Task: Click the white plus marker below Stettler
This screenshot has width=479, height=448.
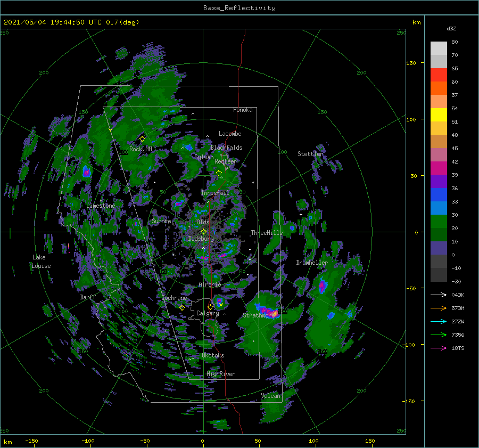Action: pyautogui.click(x=301, y=214)
